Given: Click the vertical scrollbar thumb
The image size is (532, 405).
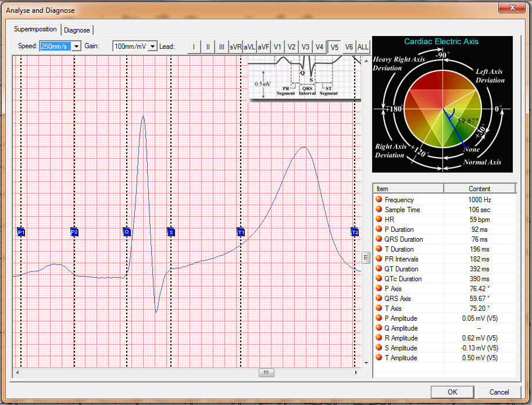Looking at the screenshot, I should click(366, 258).
